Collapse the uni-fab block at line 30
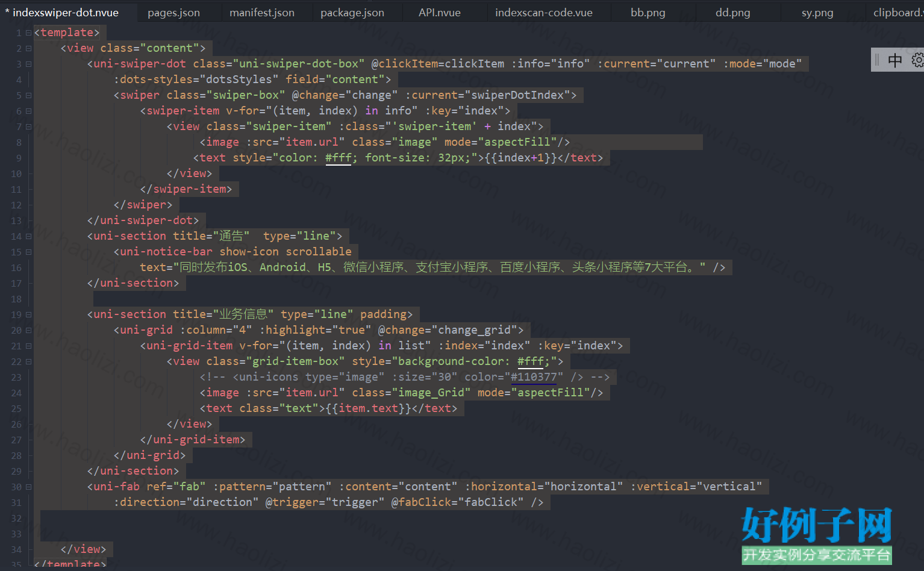Image resolution: width=924 pixels, height=571 pixels. 28,487
